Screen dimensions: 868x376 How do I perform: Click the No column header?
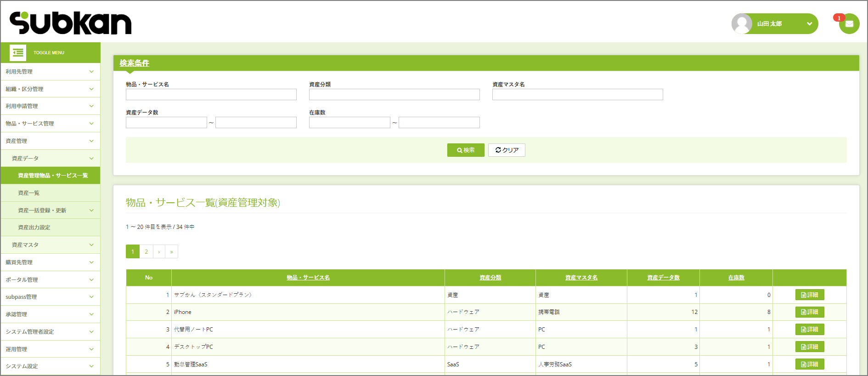[x=149, y=278]
